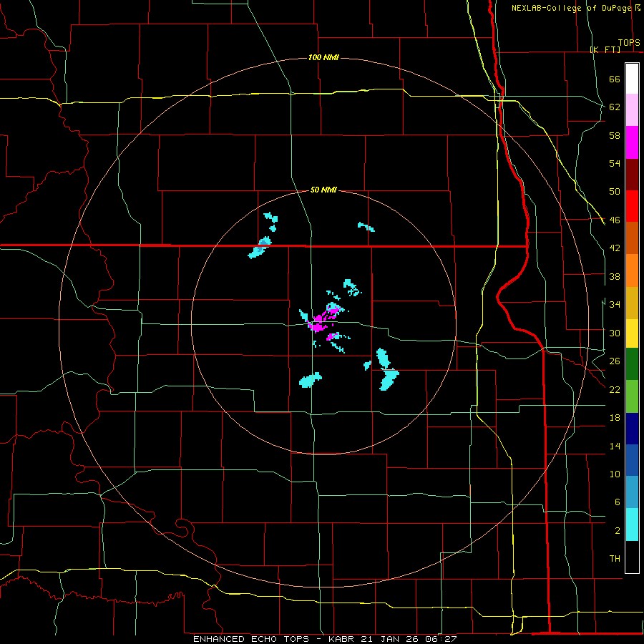
Task: Click the legend value 62
Action: point(615,107)
